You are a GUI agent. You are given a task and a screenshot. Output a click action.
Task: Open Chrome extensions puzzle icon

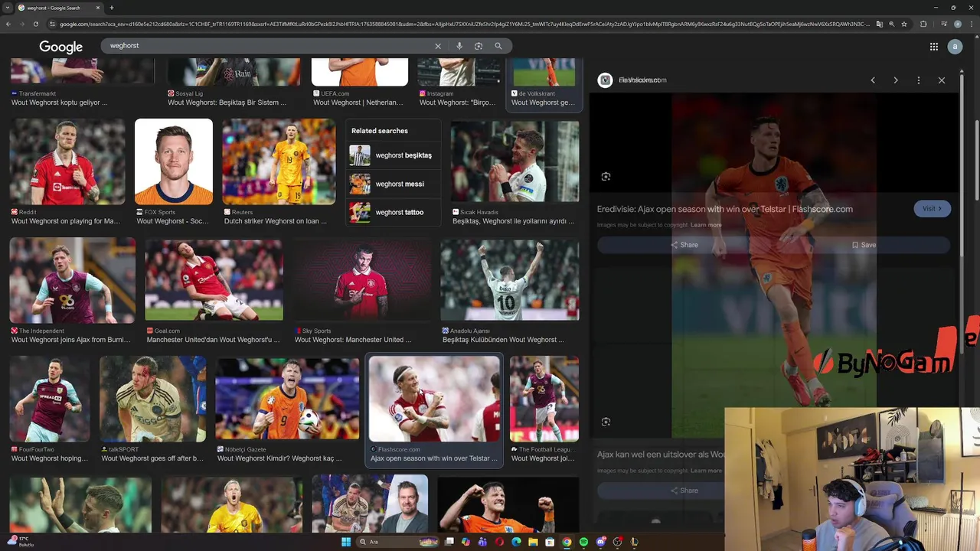coord(923,24)
